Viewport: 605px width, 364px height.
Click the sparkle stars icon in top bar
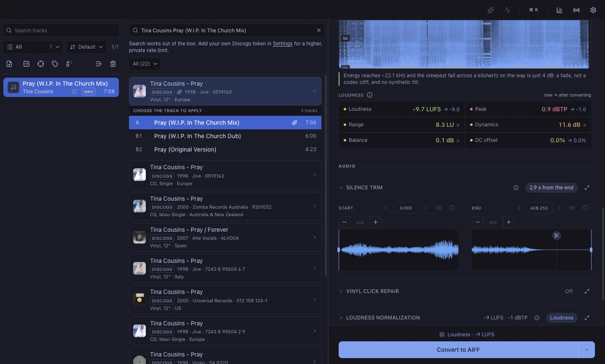click(x=490, y=10)
